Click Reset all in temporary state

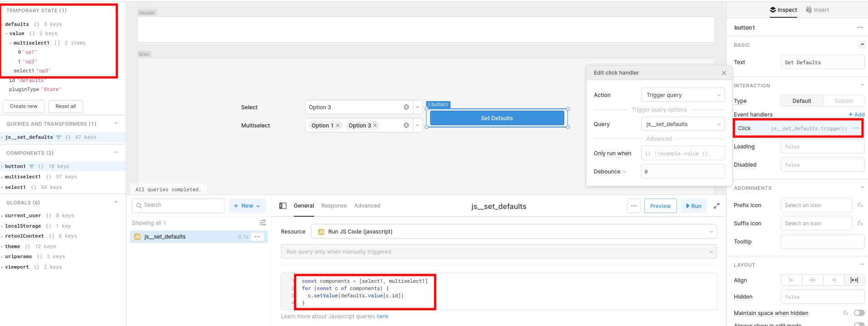(x=65, y=106)
